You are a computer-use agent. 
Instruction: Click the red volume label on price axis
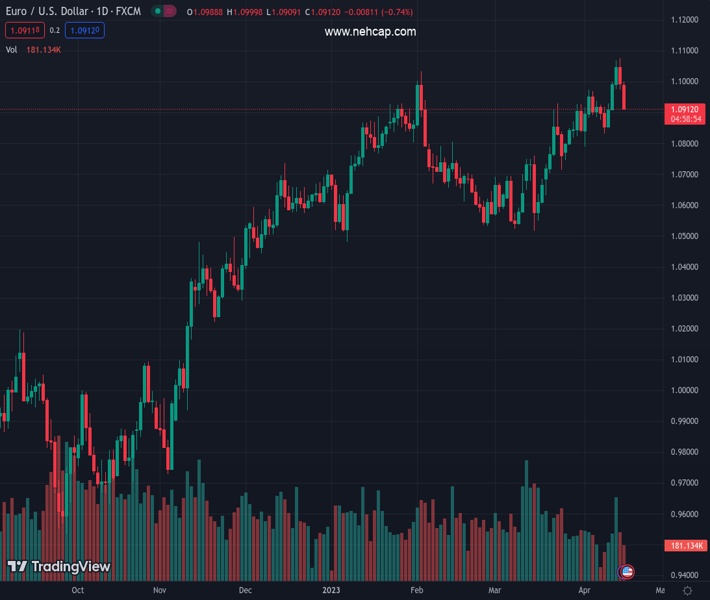click(686, 545)
